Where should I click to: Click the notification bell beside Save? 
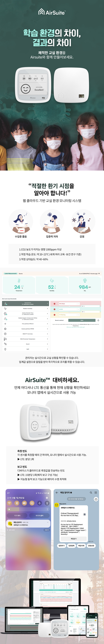coord(98,320)
